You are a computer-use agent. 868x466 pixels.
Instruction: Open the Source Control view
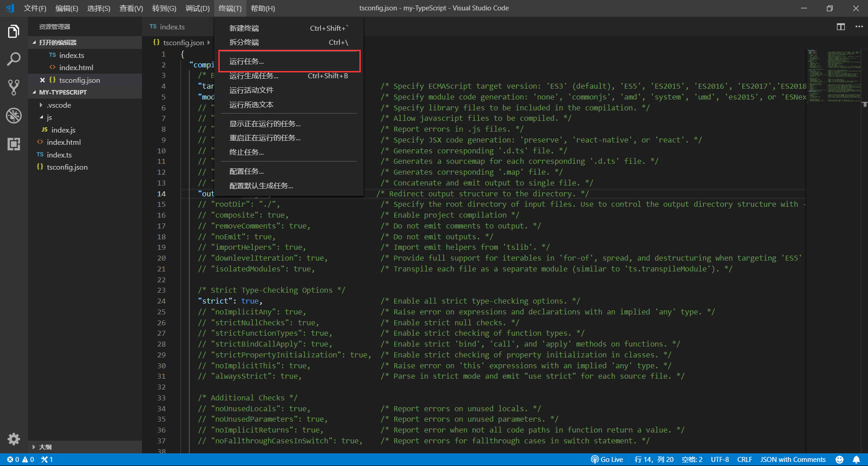pyautogui.click(x=14, y=87)
